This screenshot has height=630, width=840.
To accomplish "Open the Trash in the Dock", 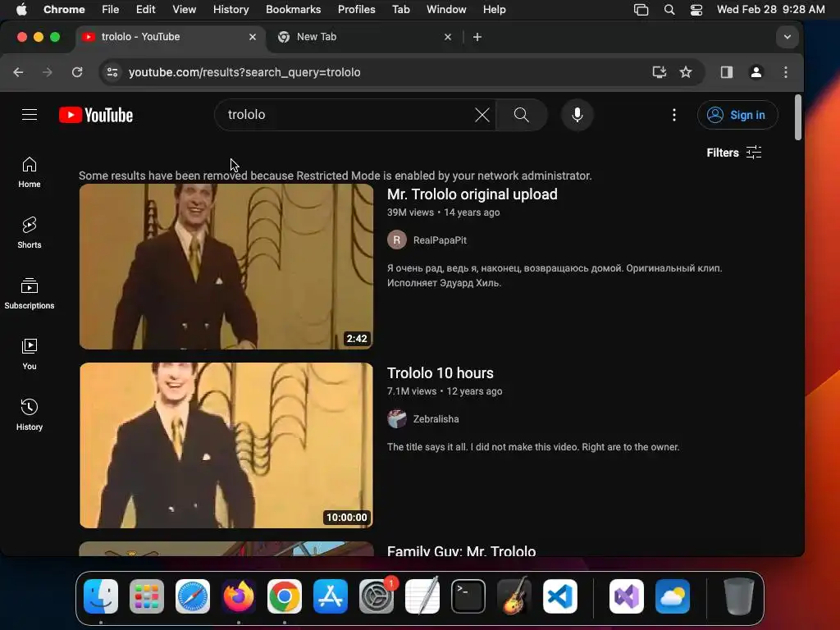I will coord(739,596).
